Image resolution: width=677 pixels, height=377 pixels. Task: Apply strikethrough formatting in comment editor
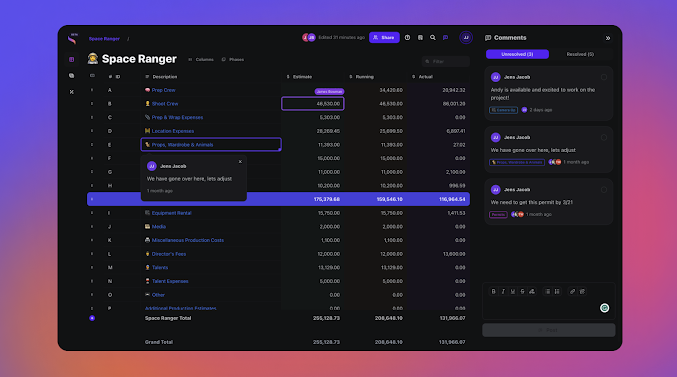(522, 291)
